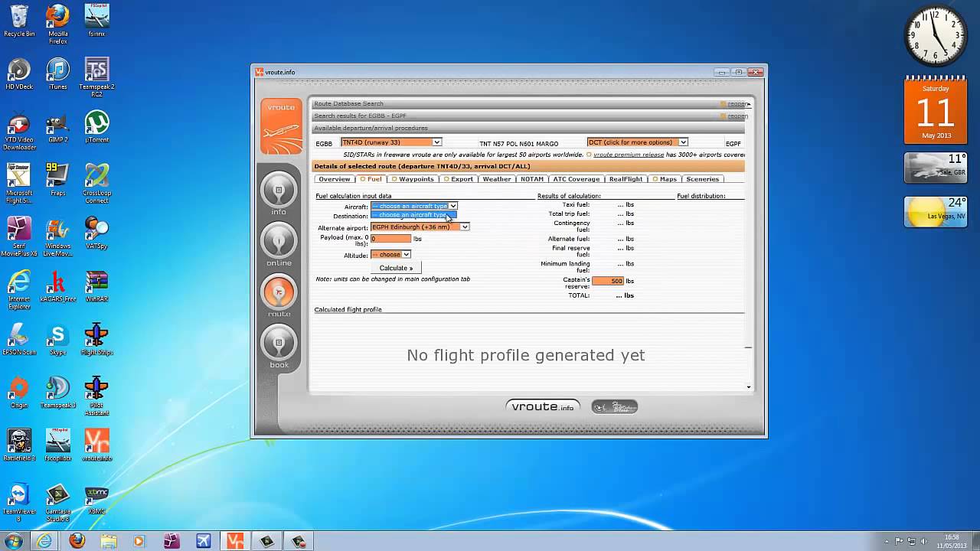
Task: Open the Altitude choose dropdown
Action: coord(390,254)
